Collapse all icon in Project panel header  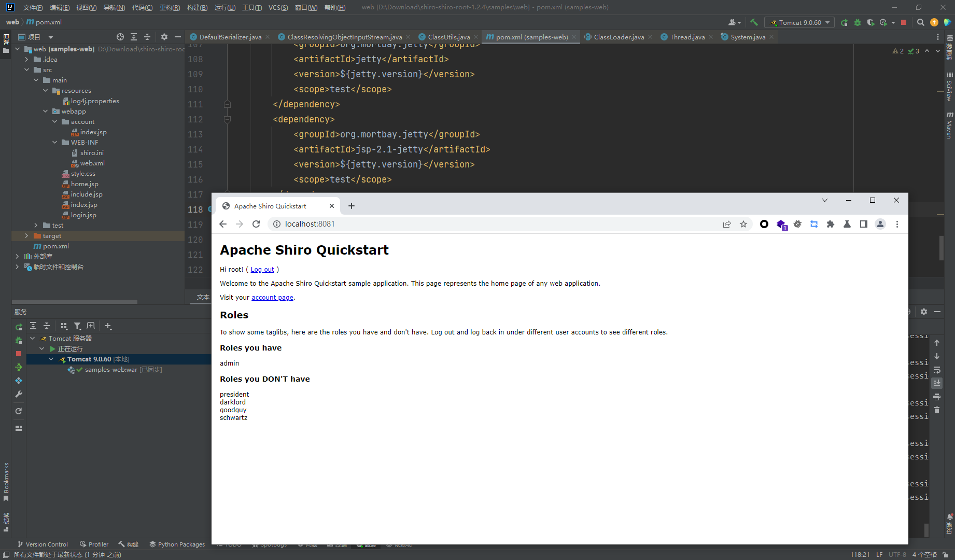coord(147,37)
